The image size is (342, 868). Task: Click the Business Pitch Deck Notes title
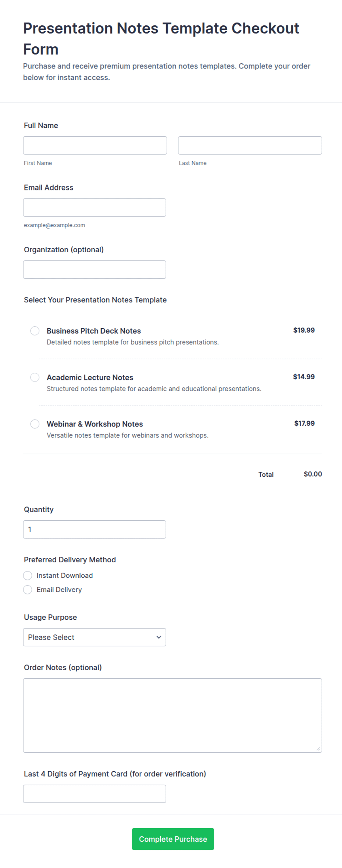pyautogui.click(x=94, y=331)
